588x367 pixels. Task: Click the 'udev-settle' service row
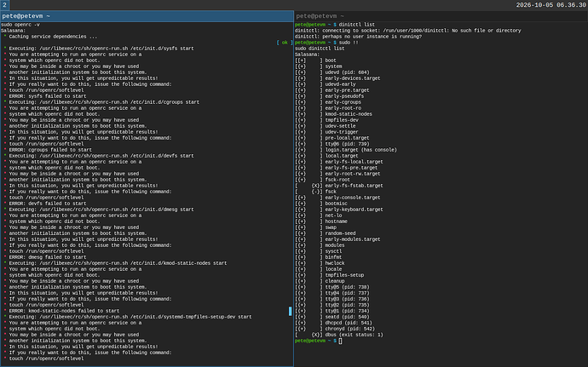pos(326,126)
